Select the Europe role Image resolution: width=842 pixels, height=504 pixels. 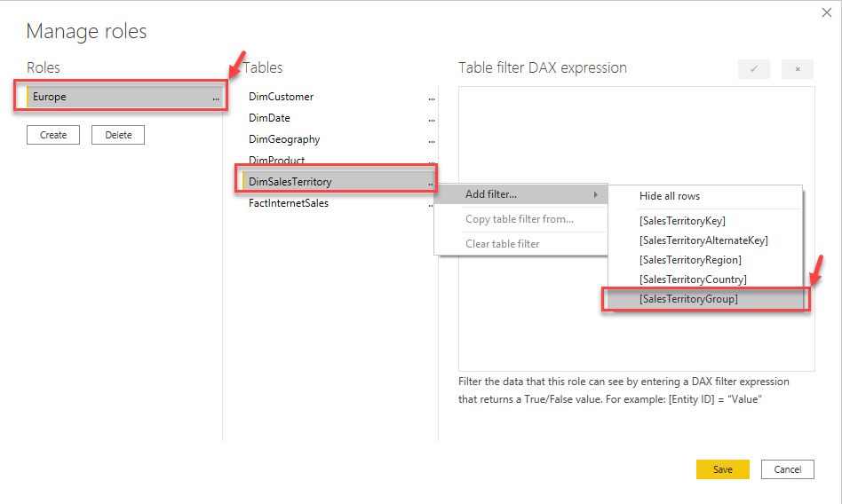point(124,97)
